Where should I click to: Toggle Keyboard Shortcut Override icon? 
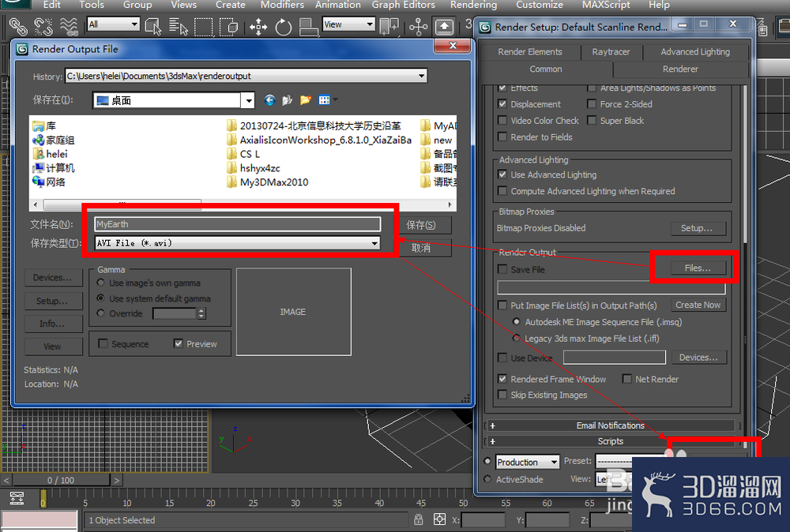click(444, 26)
